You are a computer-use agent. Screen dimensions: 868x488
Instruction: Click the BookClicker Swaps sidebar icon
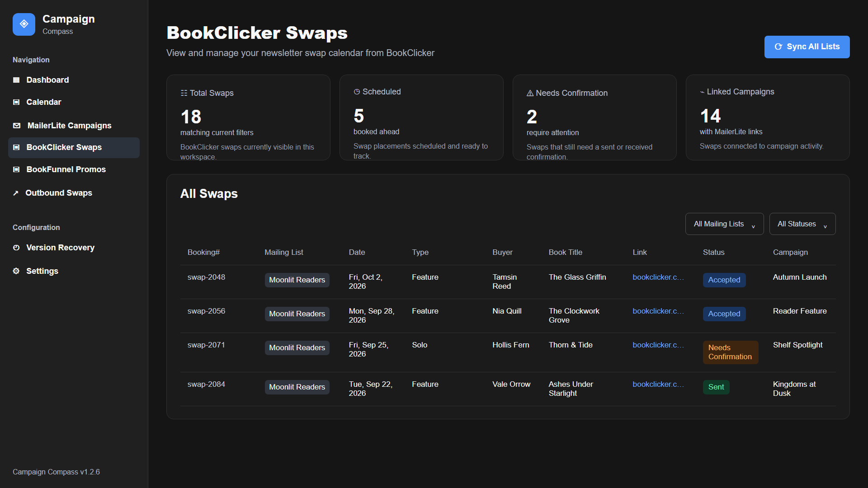click(x=16, y=147)
